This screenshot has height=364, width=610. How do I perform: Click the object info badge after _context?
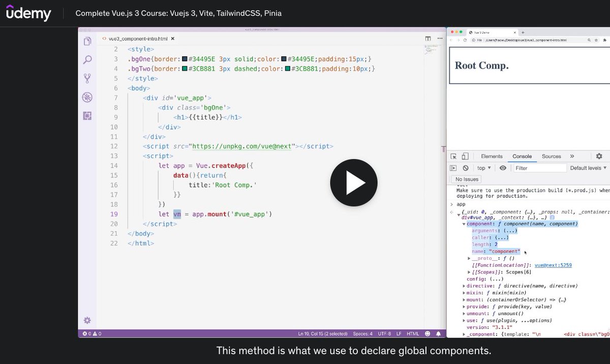(x=552, y=218)
